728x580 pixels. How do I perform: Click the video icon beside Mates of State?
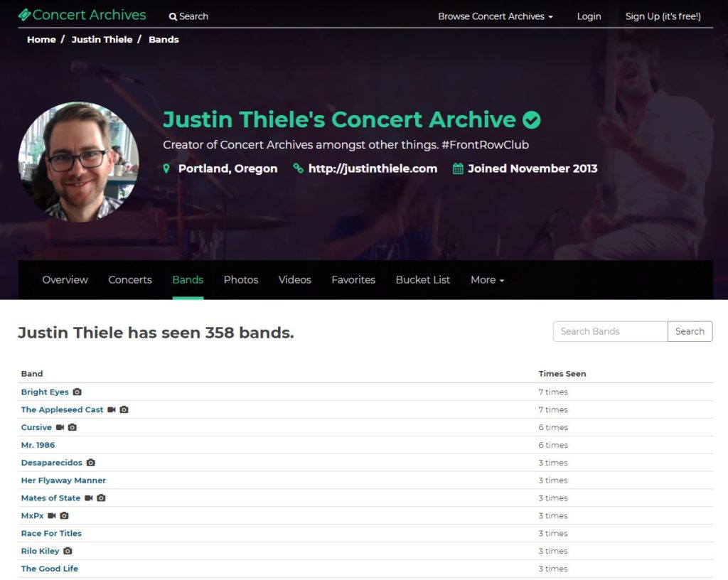[89, 498]
